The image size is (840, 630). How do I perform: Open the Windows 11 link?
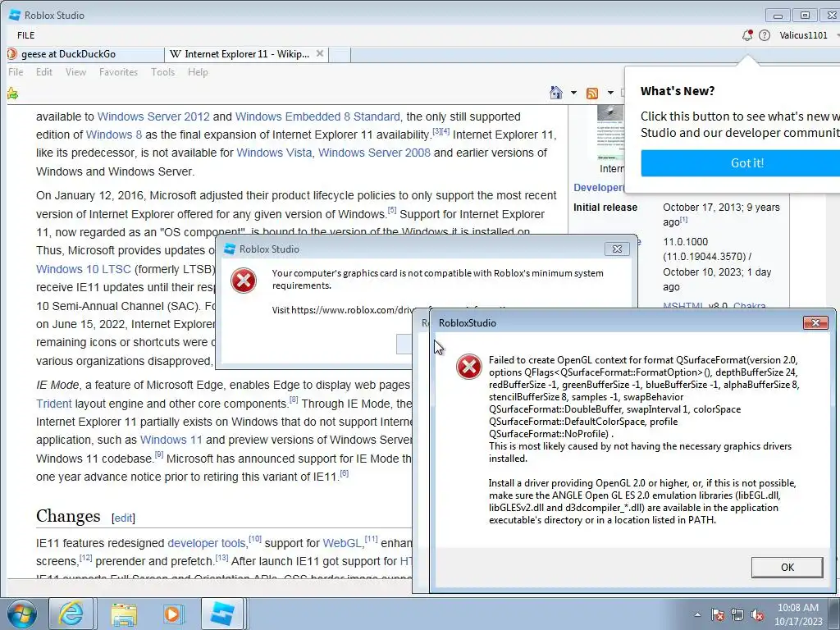[171, 440]
